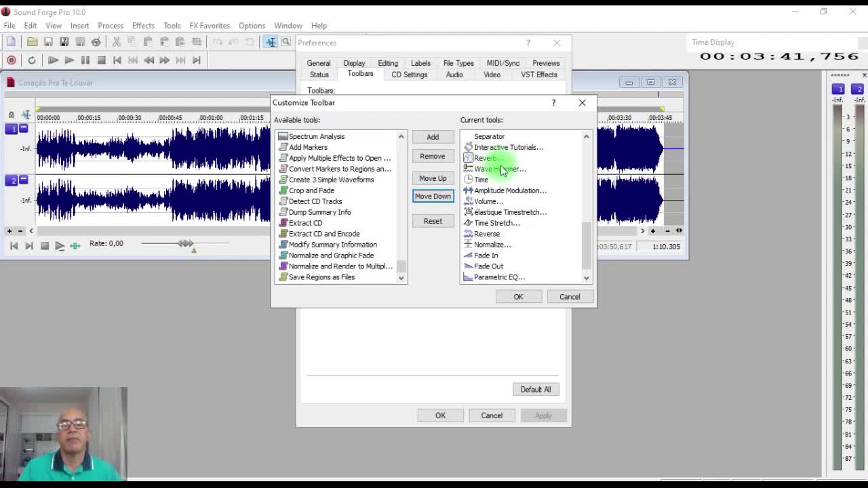Select Extract CD and Encode in Available tools
The height and width of the screenshot is (488, 868).
pyautogui.click(x=319, y=234)
